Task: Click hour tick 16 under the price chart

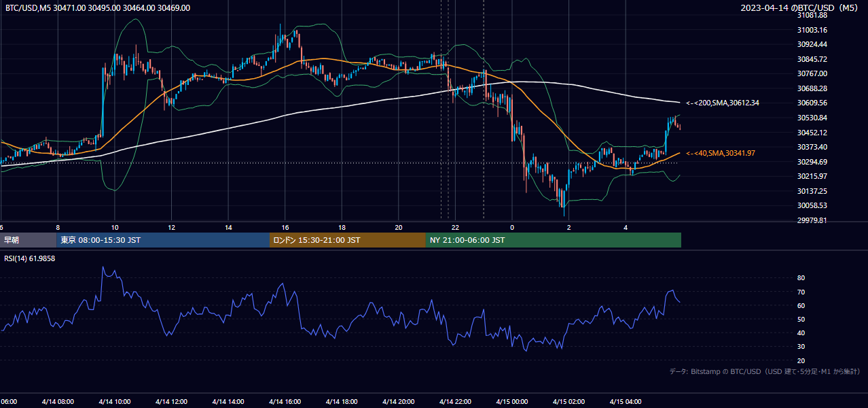Action: pos(285,227)
